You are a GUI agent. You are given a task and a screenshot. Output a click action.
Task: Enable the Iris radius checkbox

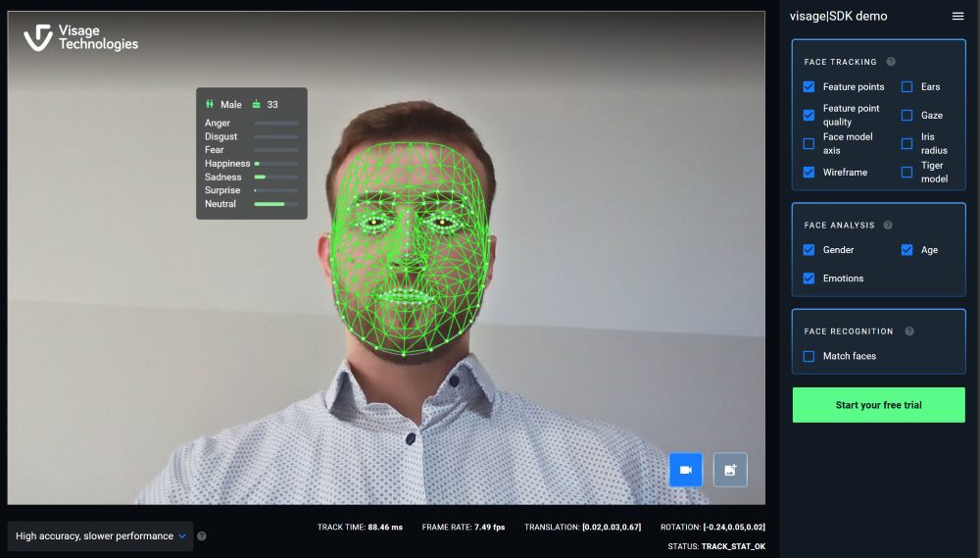pos(906,144)
